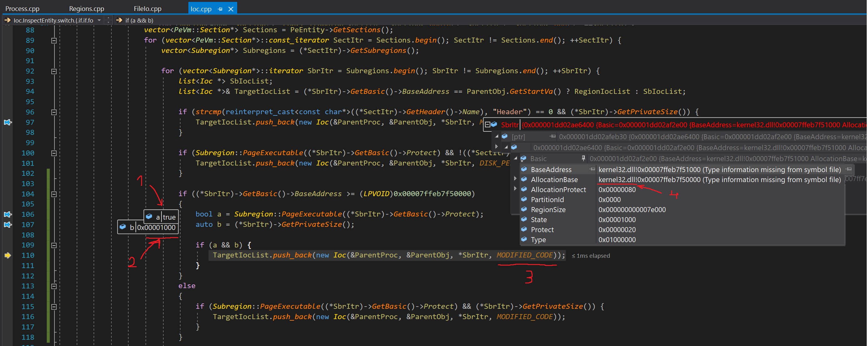Image resolution: width=868 pixels, height=346 pixels.
Task: Click the 'if (a && b)' member navigation box
Action: [x=139, y=21]
